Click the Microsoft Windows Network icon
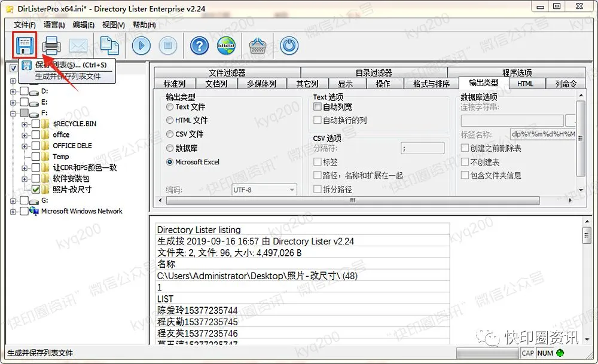 point(34,211)
